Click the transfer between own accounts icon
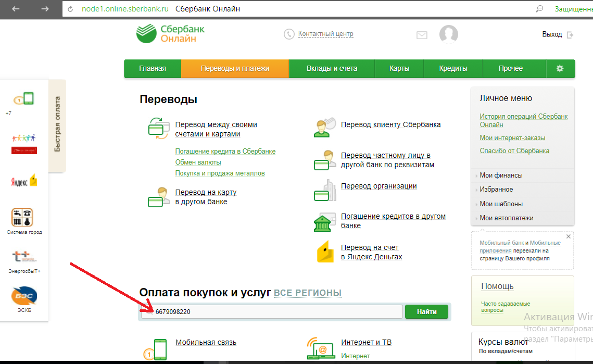 [x=159, y=129]
